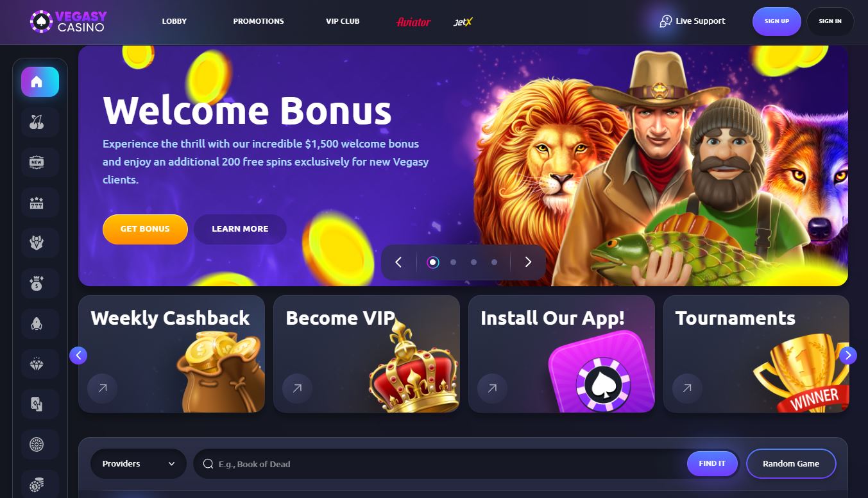Click the Get Bonus button

click(145, 229)
